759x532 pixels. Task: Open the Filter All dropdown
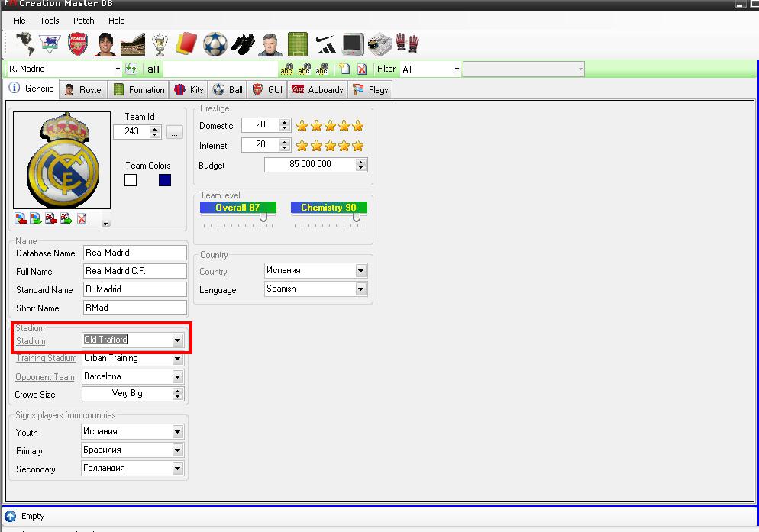click(457, 69)
